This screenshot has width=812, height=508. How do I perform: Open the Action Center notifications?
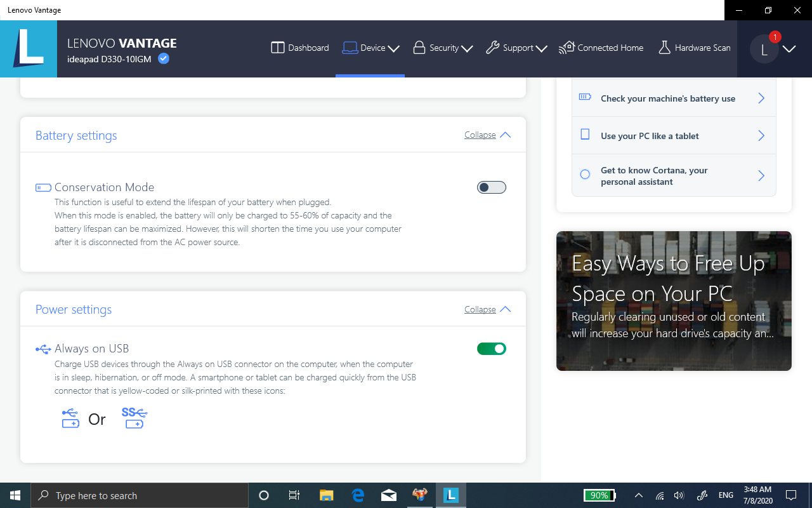click(x=791, y=495)
